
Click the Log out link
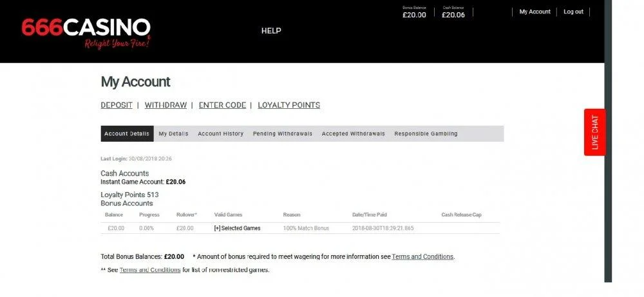coord(573,12)
